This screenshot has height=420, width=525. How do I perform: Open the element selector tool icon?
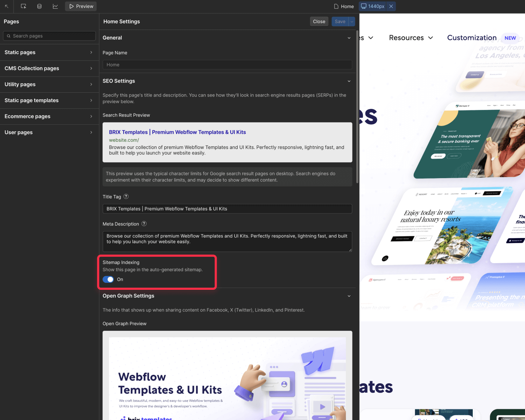[x=23, y=6]
